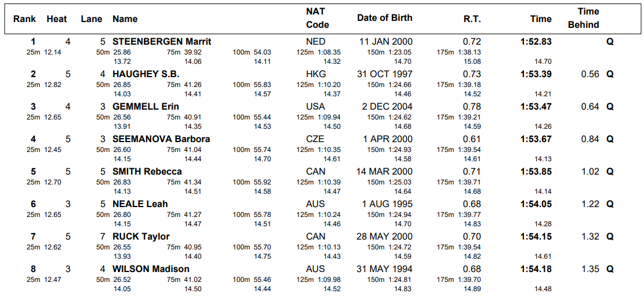Click swimmer name STEENBERGEN Marrit
Screen dimensions: 644x297
pyautogui.click(x=162, y=42)
